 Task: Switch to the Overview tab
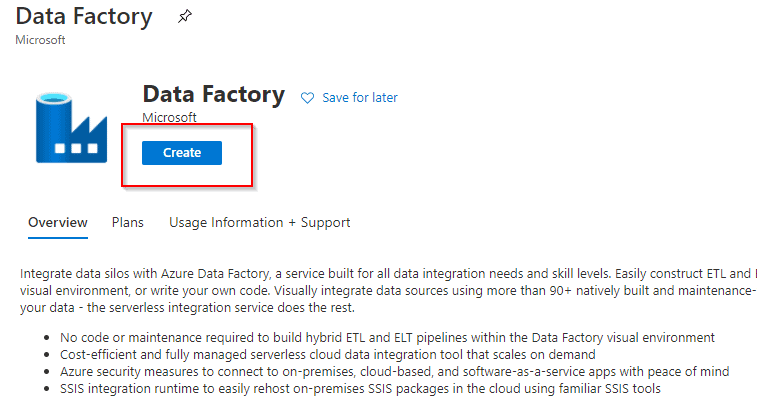58,222
